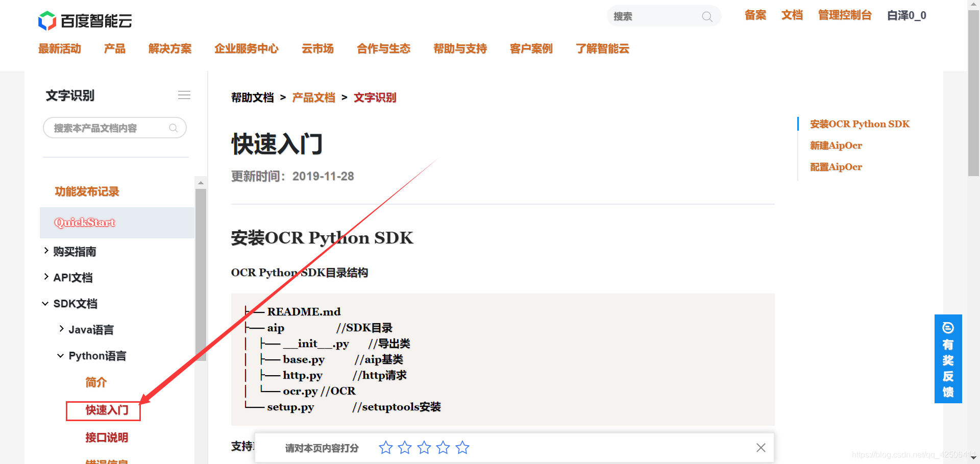The image size is (980, 464).
Task: Open the 最新活动 menu
Action: click(60, 48)
